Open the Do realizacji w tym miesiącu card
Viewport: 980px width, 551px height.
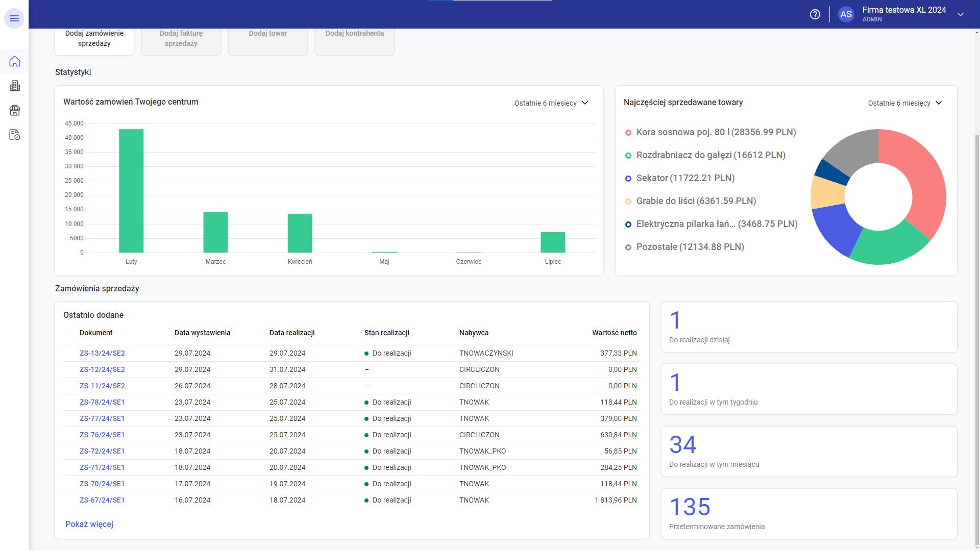point(809,452)
